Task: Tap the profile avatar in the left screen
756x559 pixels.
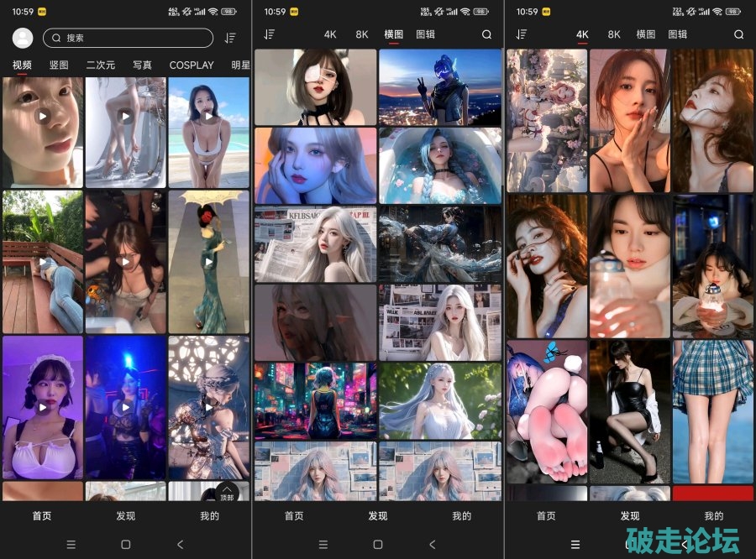Action: point(24,38)
